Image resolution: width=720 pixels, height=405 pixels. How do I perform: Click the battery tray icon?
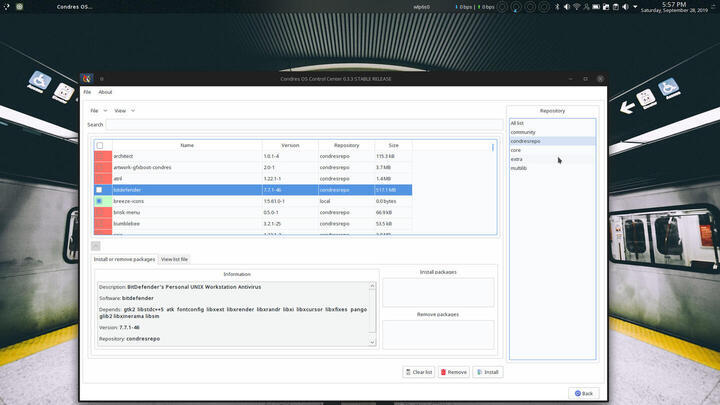596,7
